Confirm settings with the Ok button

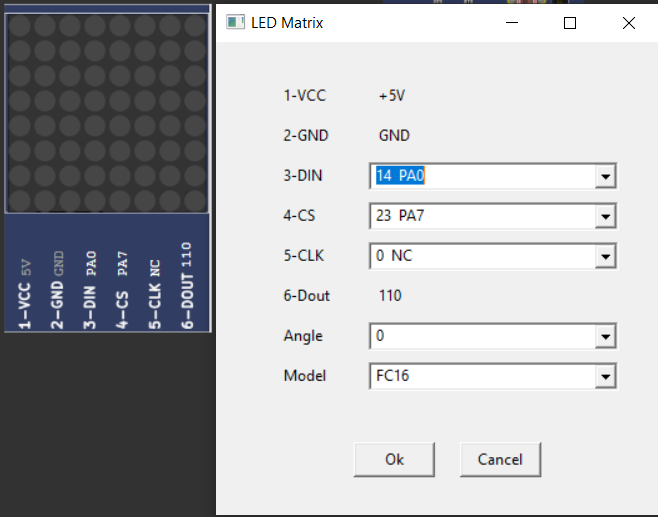[394, 460]
